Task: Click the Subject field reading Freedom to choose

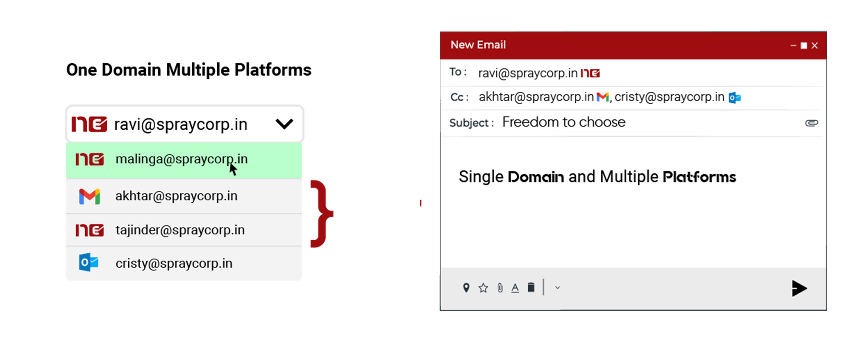Action: (x=563, y=122)
